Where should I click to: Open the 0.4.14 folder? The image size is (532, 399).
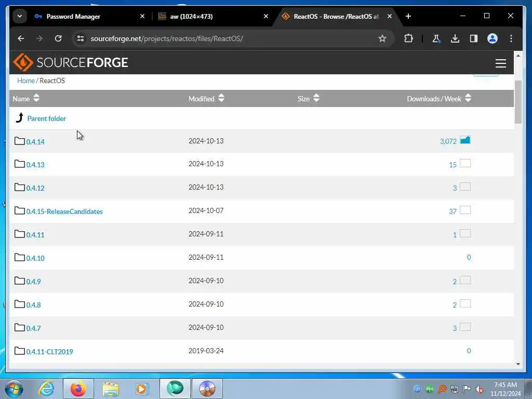click(35, 142)
